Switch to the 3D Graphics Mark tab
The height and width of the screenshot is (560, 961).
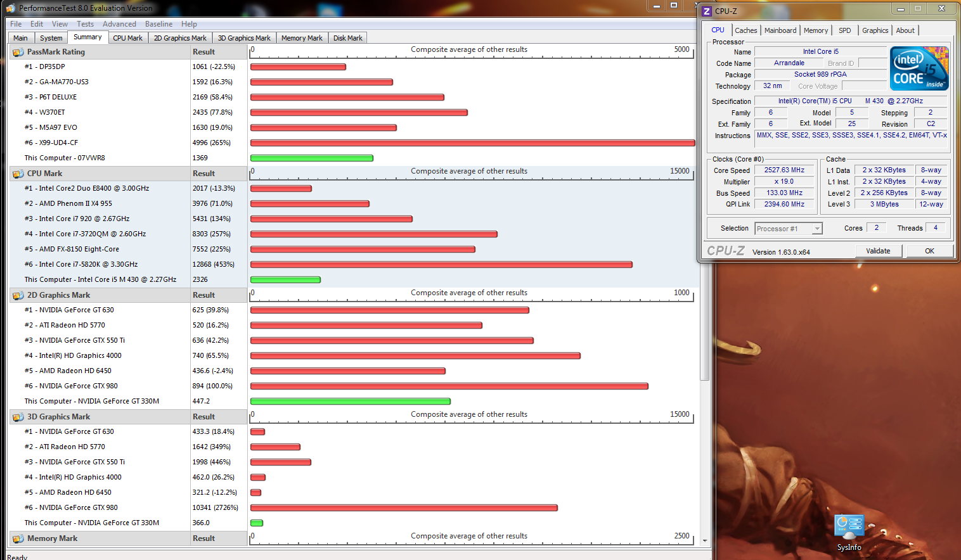[x=244, y=38]
